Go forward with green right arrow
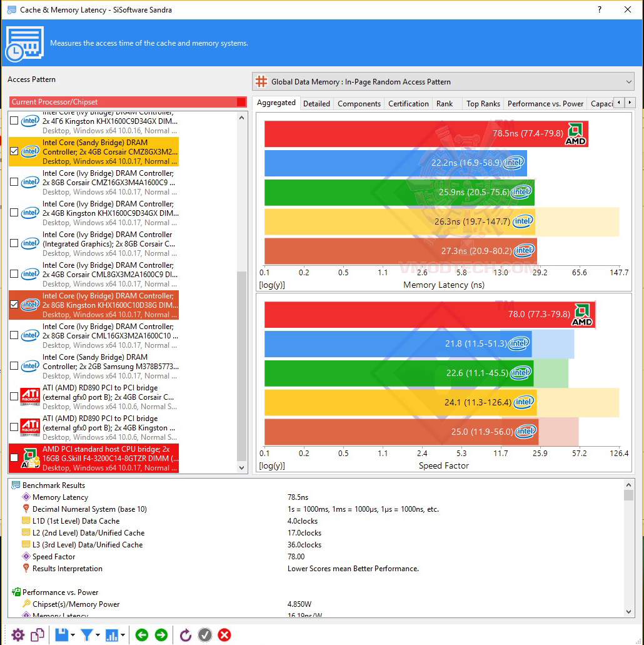This screenshot has height=645, width=644. point(161,635)
